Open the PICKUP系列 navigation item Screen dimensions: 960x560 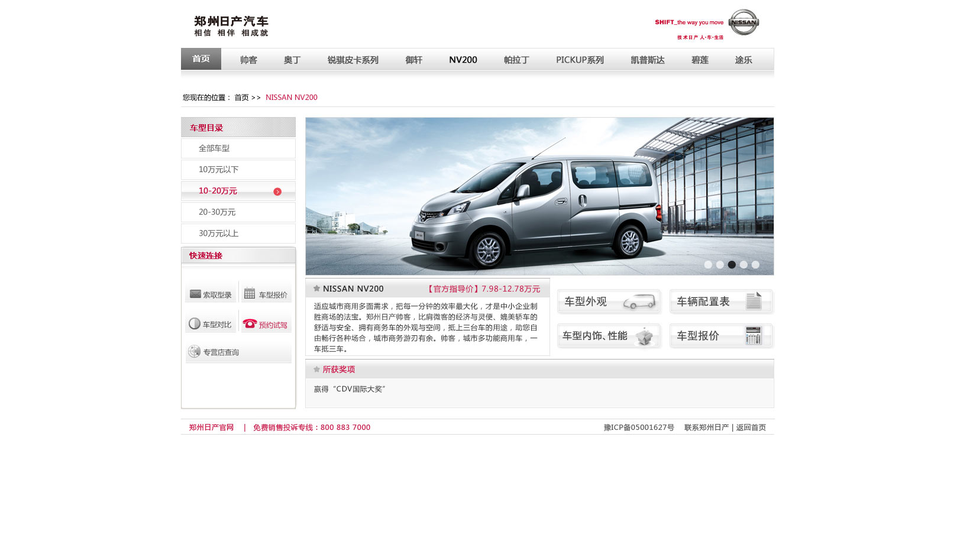coord(580,60)
